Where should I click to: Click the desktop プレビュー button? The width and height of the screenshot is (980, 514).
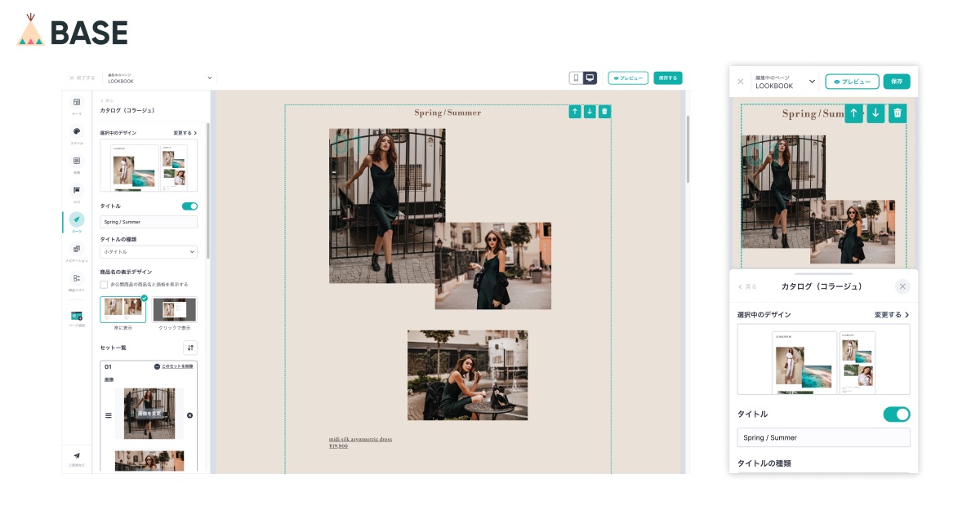tap(628, 78)
